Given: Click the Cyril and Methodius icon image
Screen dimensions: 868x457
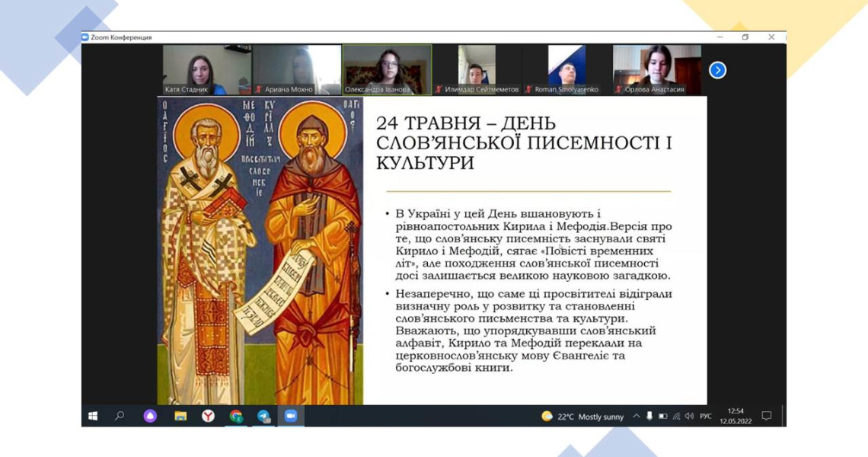Looking at the screenshot, I should click(260, 251).
